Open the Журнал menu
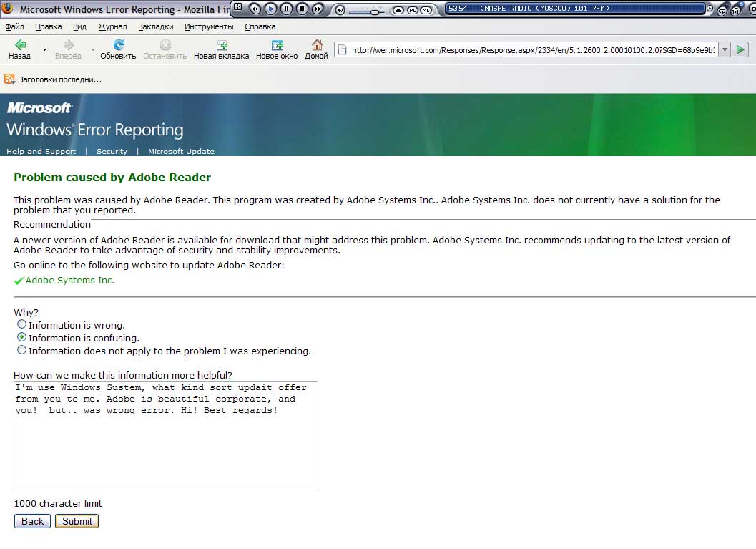 [x=112, y=26]
